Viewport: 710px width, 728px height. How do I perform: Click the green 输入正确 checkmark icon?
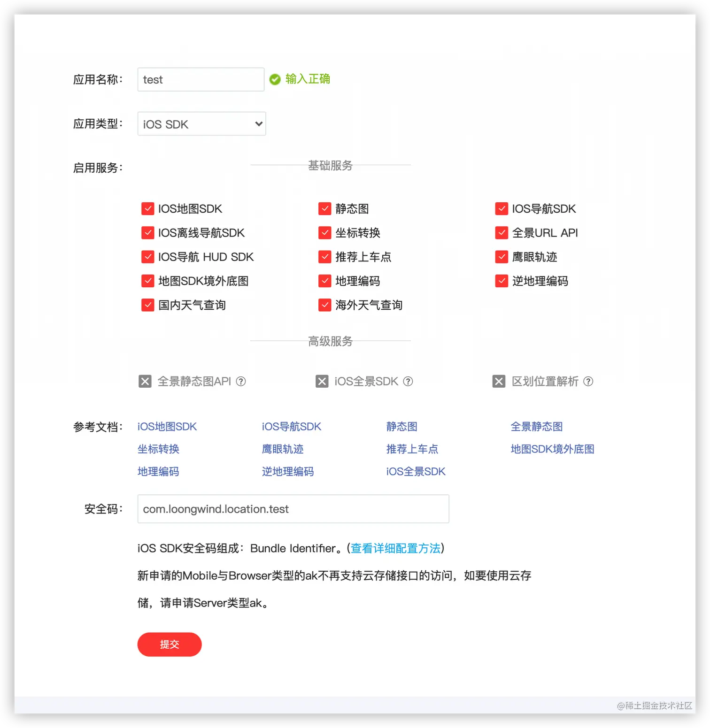[x=275, y=79]
